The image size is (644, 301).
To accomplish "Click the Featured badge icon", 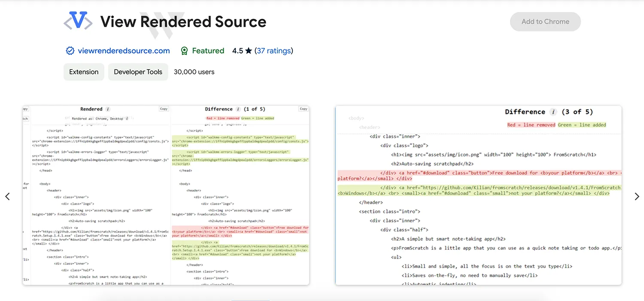I will click(184, 51).
